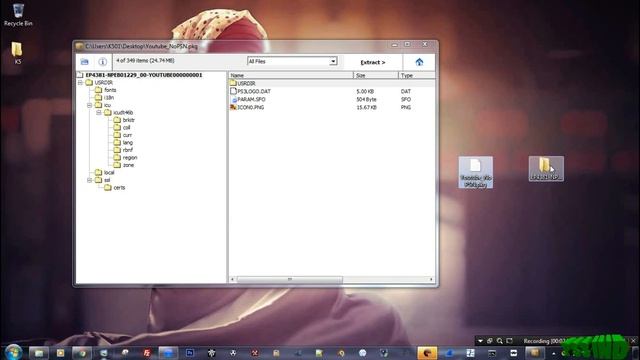640x360 pixels.
Task: Select the package root EP4381-NPEB01229_00-YOUTUBE000000001
Action: coord(144,75)
